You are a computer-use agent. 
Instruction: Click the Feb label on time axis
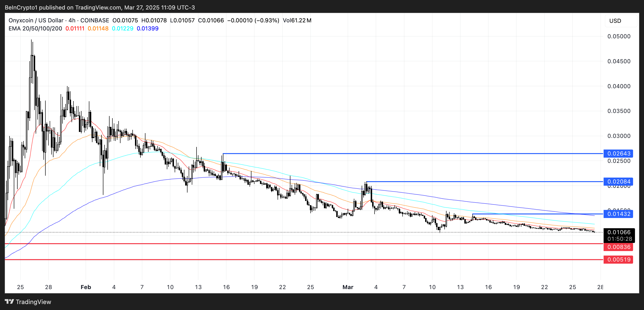(86, 287)
